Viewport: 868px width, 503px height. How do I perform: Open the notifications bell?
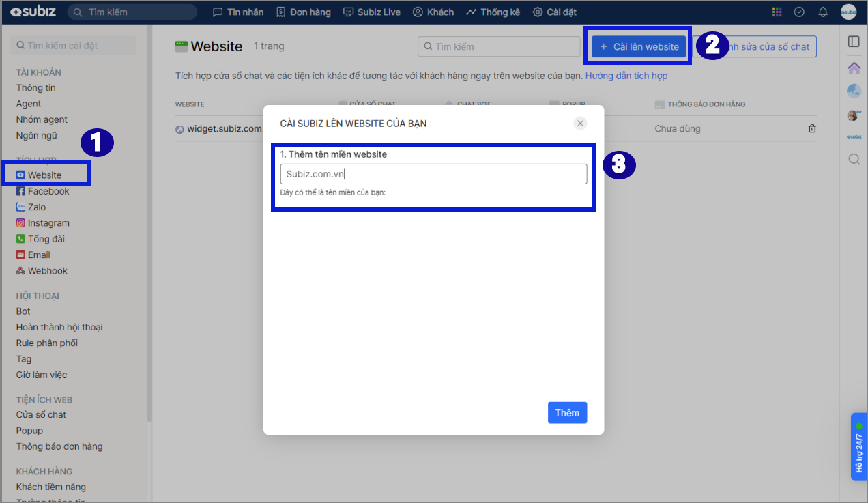click(x=823, y=12)
